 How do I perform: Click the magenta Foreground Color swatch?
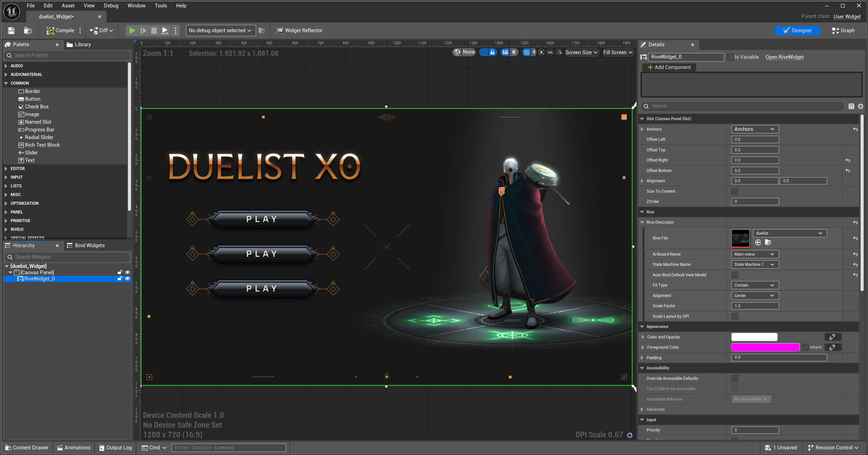pos(765,347)
